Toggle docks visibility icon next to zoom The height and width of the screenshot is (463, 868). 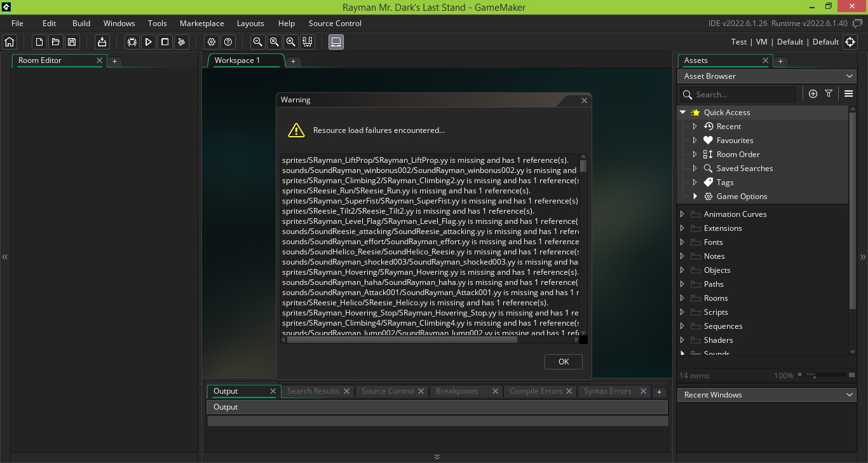point(308,42)
